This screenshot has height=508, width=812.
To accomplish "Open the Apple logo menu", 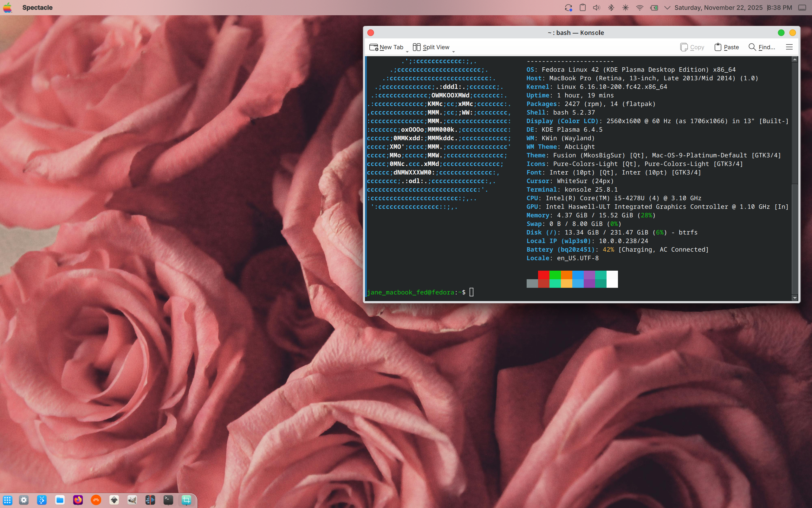I will pyautogui.click(x=7, y=8).
